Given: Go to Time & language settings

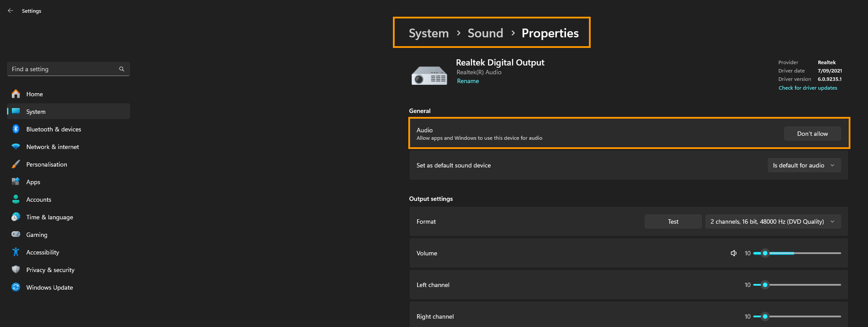Looking at the screenshot, I should (69, 217).
